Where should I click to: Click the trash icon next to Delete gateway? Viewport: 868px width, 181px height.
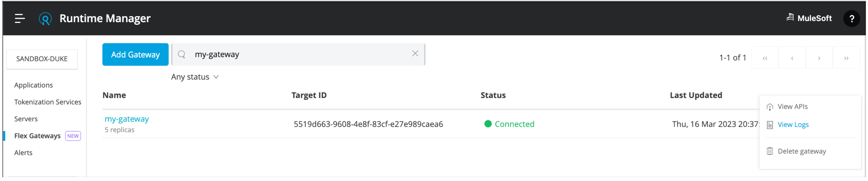(770, 151)
